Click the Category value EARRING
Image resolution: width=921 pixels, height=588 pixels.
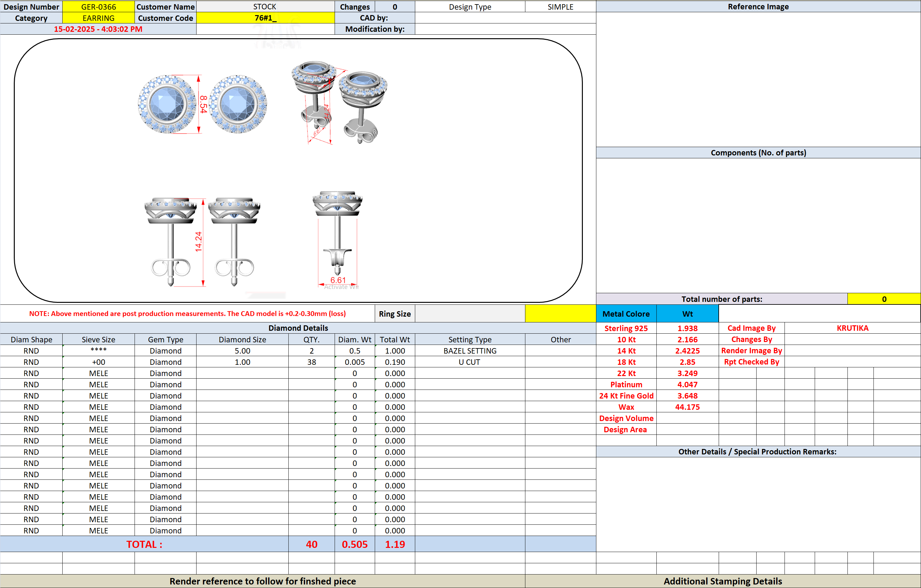click(98, 18)
